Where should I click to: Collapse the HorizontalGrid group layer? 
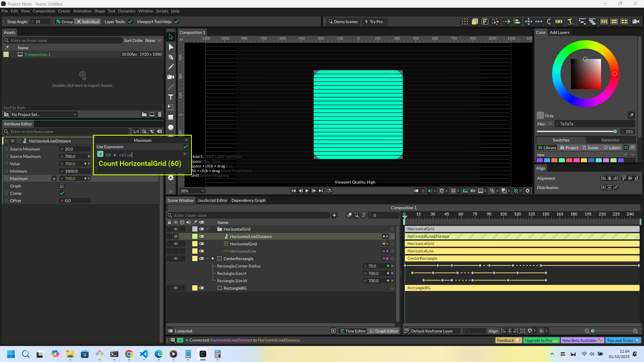[207, 229]
